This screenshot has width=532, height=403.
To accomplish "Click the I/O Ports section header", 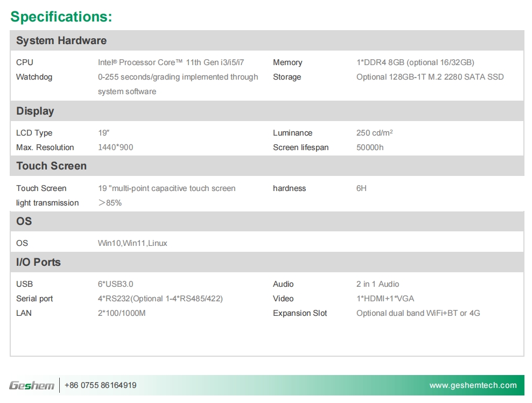I will point(38,262).
